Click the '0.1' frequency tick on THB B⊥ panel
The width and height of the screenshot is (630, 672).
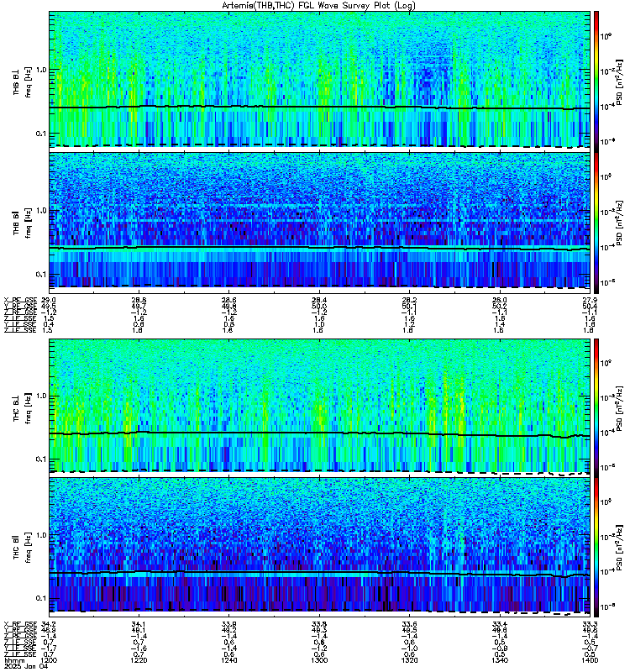click(41, 134)
